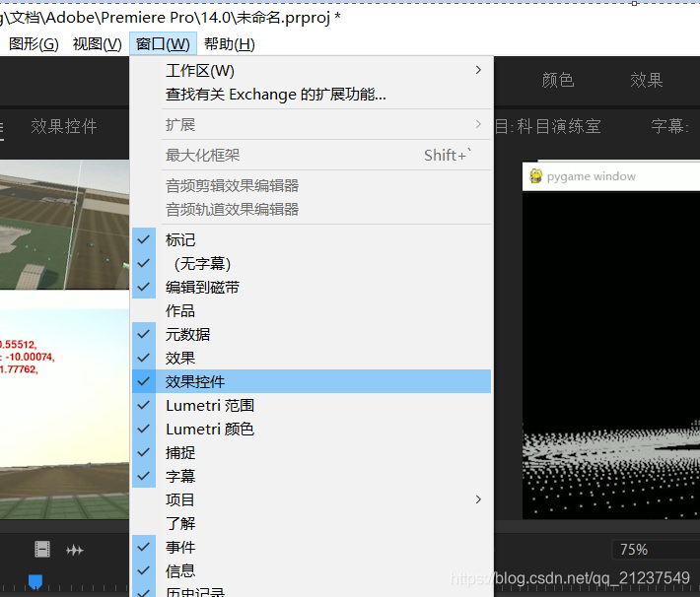Viewport: 700px width, 597px height.
Task: Click 最大化框架 menu entry
Action: (x=312, y=155)
